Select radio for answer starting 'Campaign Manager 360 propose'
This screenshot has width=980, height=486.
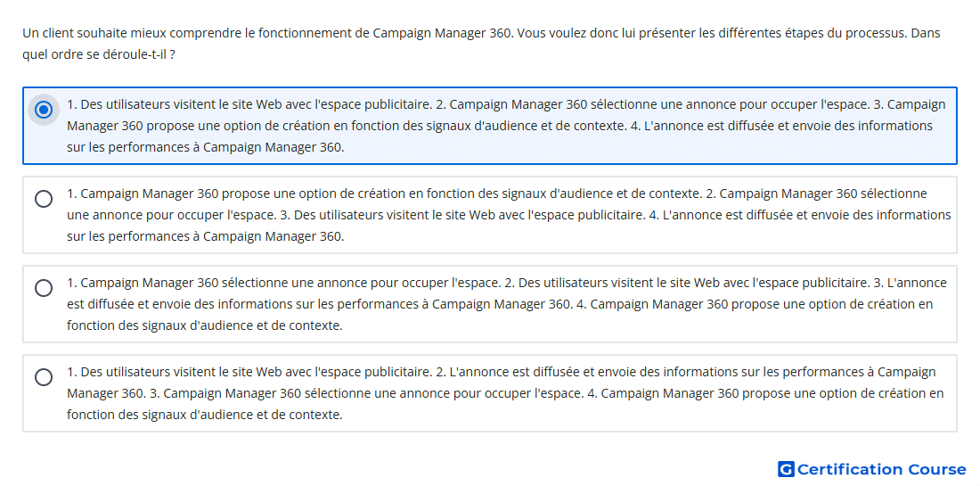44,199
